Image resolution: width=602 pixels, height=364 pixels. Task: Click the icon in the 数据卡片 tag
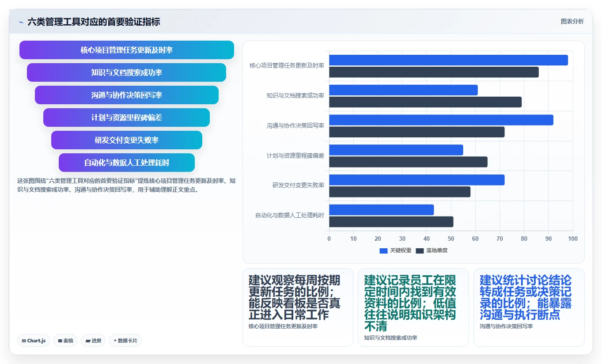(x=115, y=341)
